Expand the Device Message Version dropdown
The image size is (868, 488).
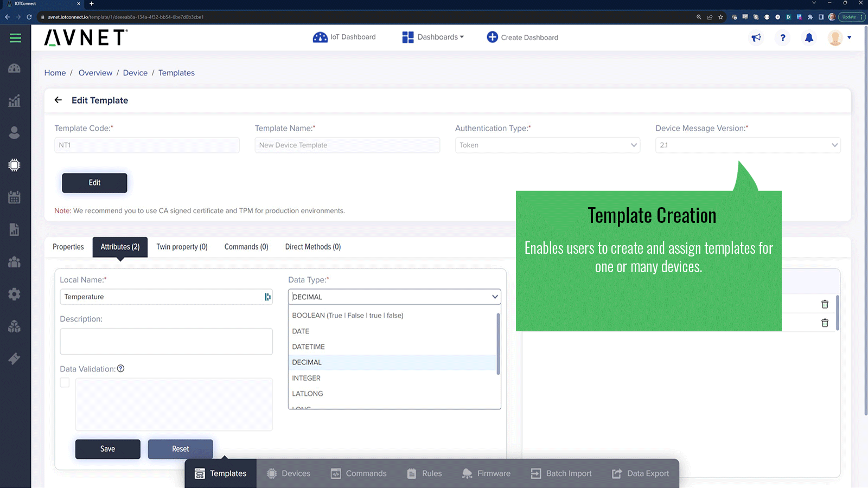pyautogui.click(x=748, y=145)
